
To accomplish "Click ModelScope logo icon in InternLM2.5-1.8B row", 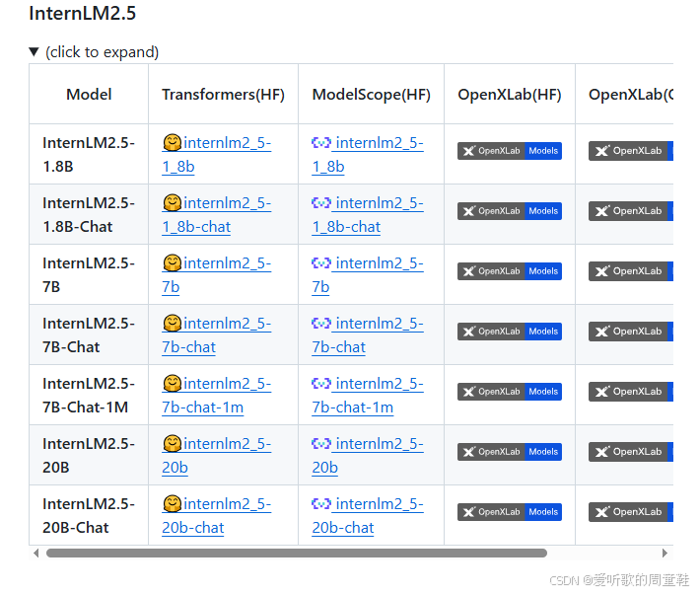I will coord(321,142).
